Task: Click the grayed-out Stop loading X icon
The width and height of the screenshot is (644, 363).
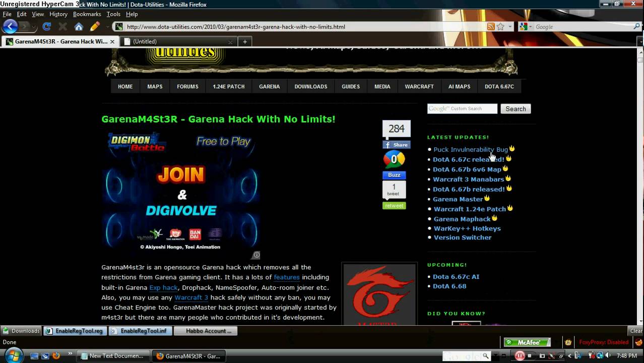Action: pos(62,27)
